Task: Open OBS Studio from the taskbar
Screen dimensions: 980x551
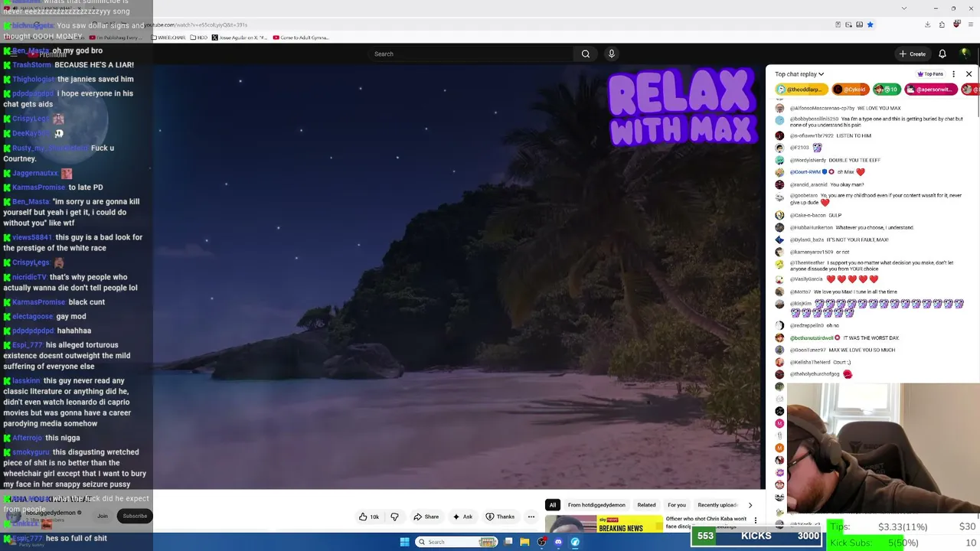Action: 541,542
